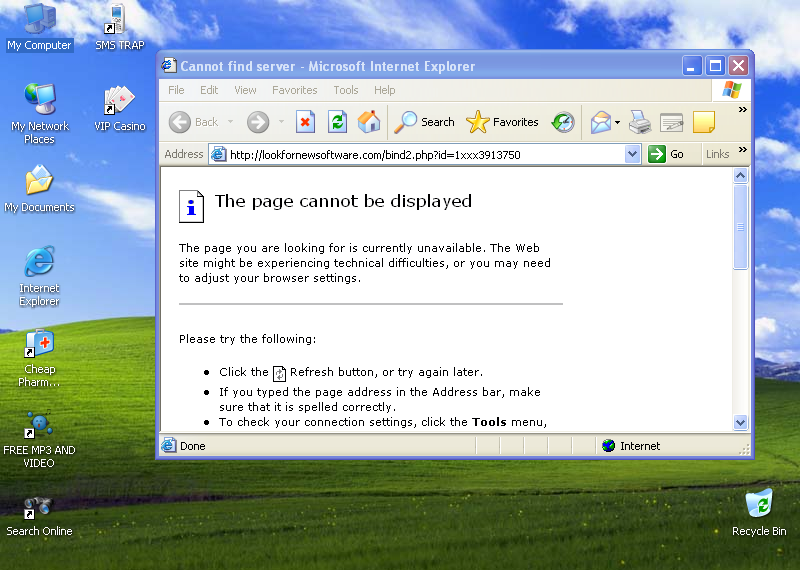This screenshot has height=570, width=800.
Task: Click the inline Refresh icon in page
Action: 279,374
